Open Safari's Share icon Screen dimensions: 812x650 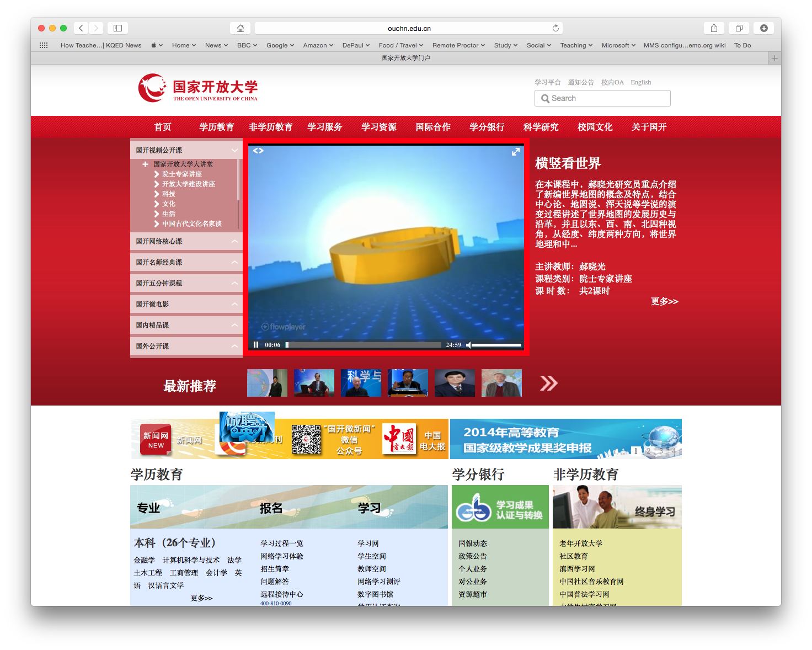point(714,28)
